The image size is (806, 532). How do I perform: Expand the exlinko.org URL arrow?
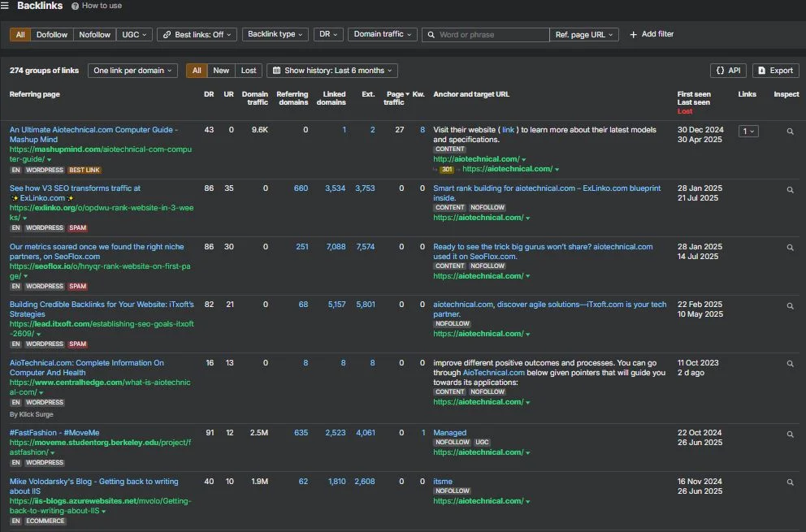point(24,218)
